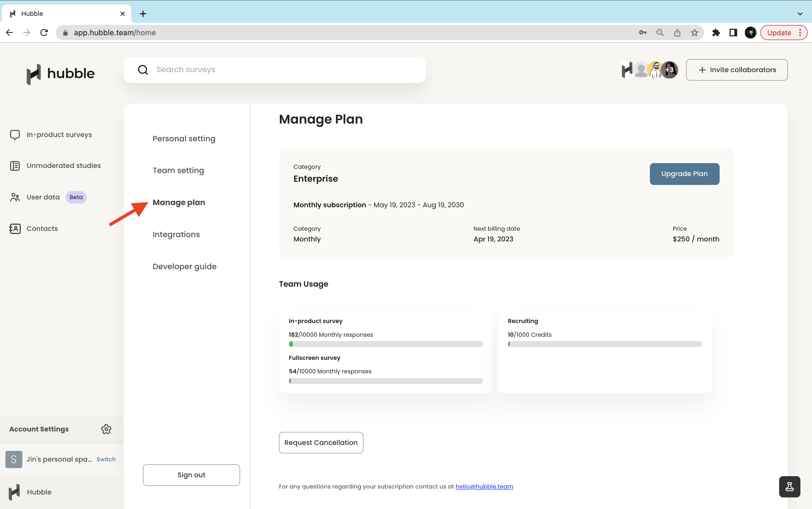812x509 pixels.
Task: Open Team setting section
Action: coord(178,170)
